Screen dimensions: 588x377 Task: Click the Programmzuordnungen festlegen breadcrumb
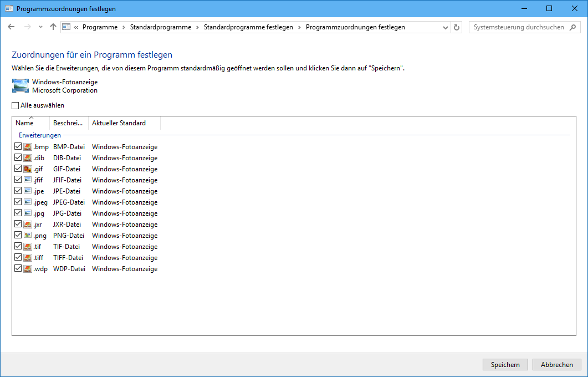pyautogui.click(x=355, y=27)
